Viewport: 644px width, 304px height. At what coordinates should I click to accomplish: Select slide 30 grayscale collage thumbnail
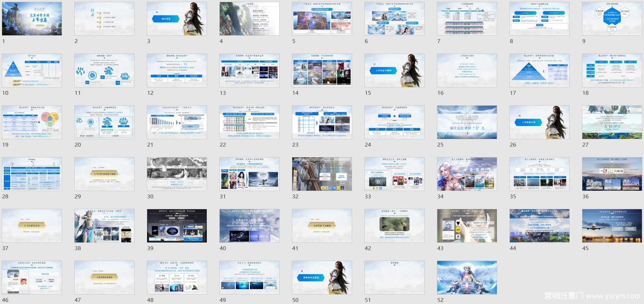coord(177,174)
